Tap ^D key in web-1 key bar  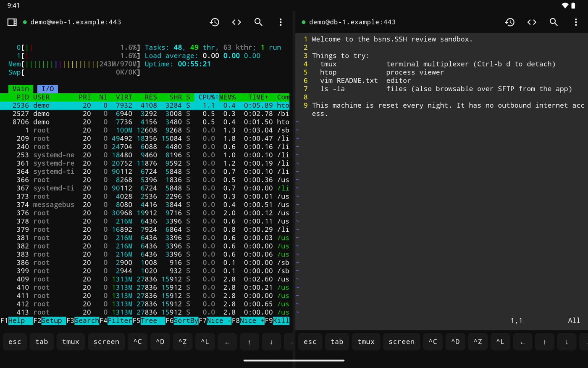[160, 342]
